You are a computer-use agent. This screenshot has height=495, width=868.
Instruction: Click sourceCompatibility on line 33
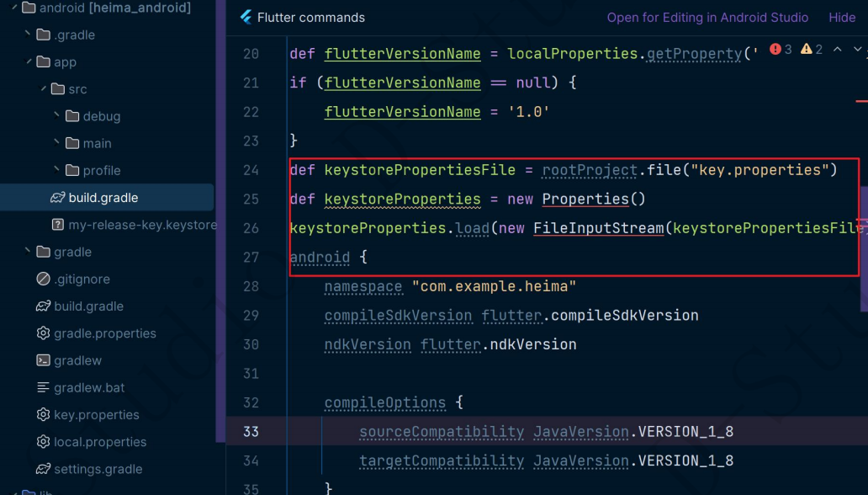click(x=442, y=432)
